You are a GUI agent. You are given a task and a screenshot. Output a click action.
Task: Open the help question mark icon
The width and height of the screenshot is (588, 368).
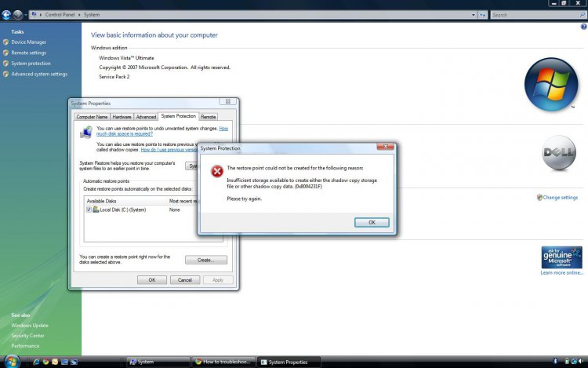583,27
